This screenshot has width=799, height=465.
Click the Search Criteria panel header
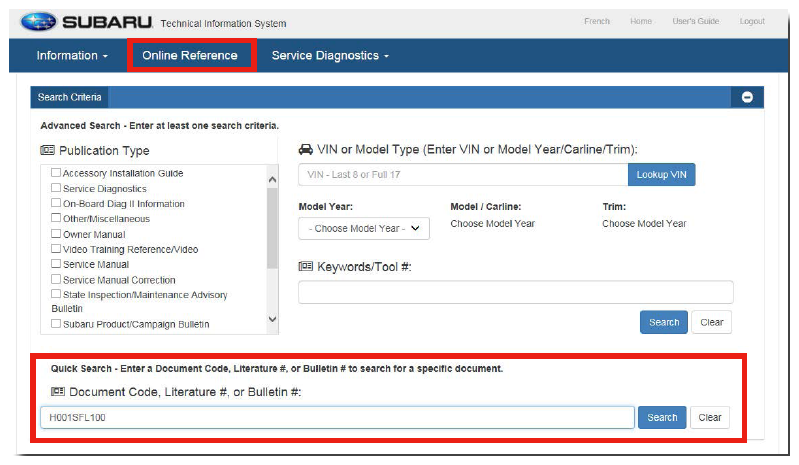(x=397, y=97)
